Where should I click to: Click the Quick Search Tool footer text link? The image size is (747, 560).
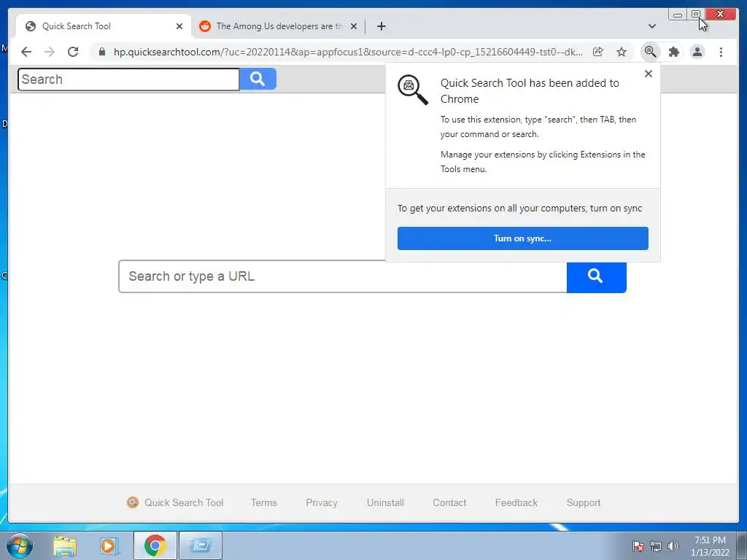pyautogui.click(x=184, y=502)
